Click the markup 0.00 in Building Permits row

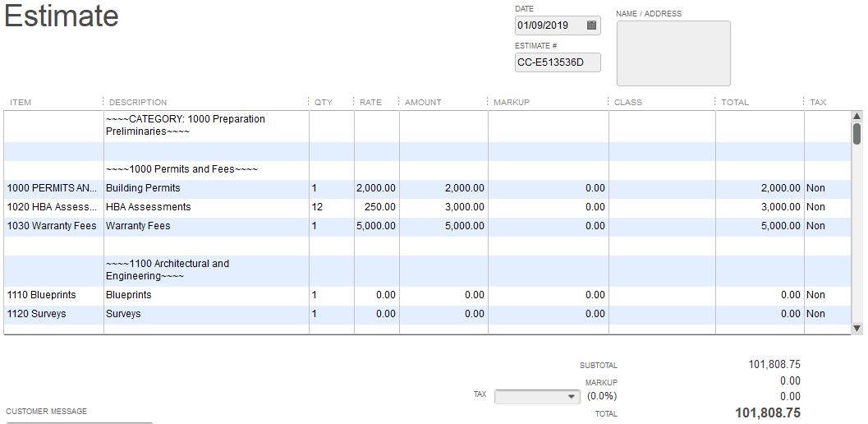549,188
